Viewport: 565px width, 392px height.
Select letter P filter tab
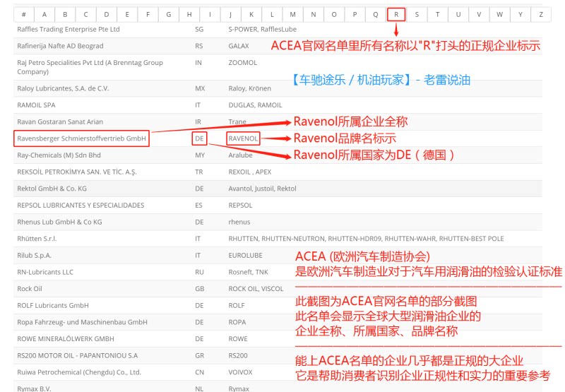(x=355, y=14)
